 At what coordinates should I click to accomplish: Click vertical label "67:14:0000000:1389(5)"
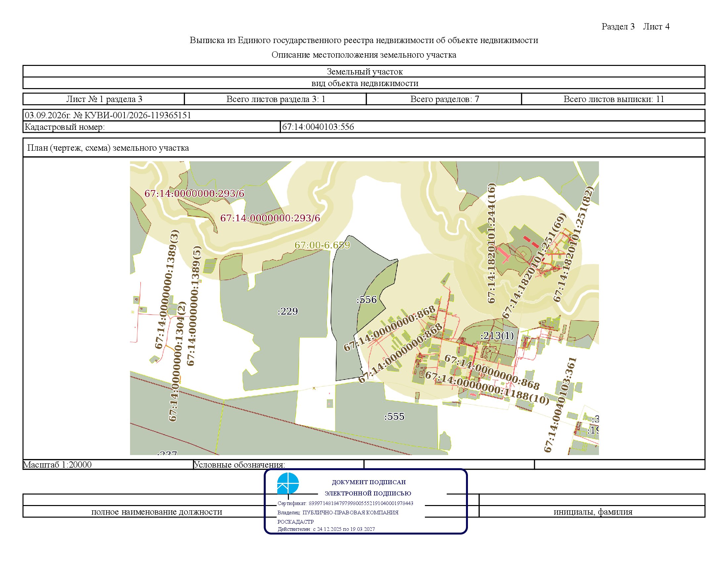click(194, 306)
